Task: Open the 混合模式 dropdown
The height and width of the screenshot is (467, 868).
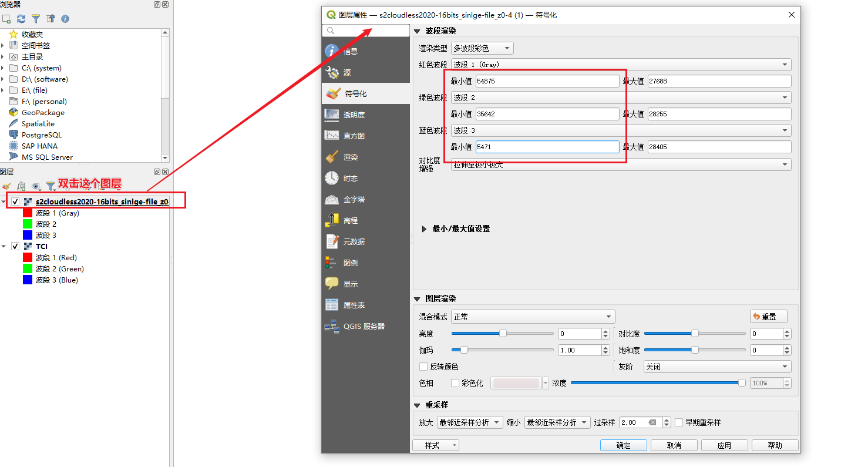Action: coord(533,317)
